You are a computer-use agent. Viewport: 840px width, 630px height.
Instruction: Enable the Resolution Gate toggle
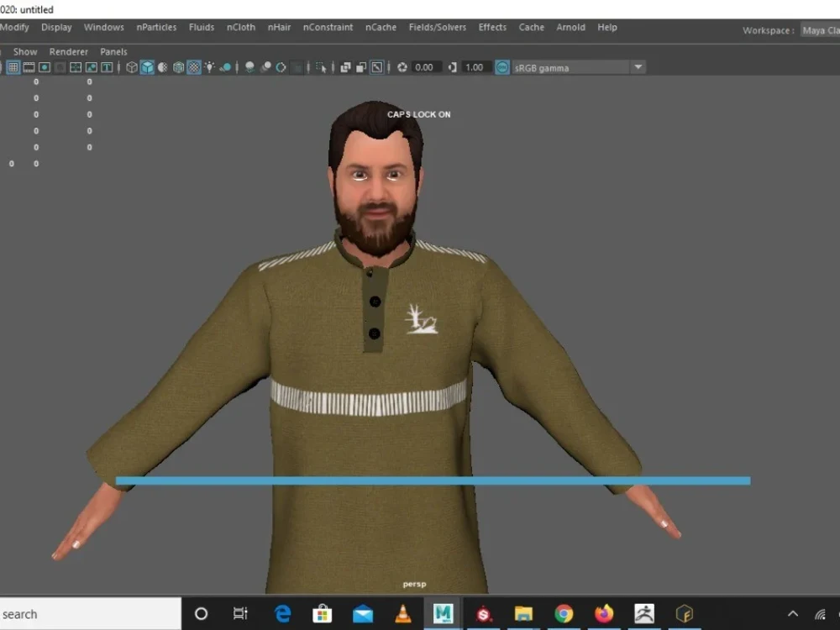point(44,67)
